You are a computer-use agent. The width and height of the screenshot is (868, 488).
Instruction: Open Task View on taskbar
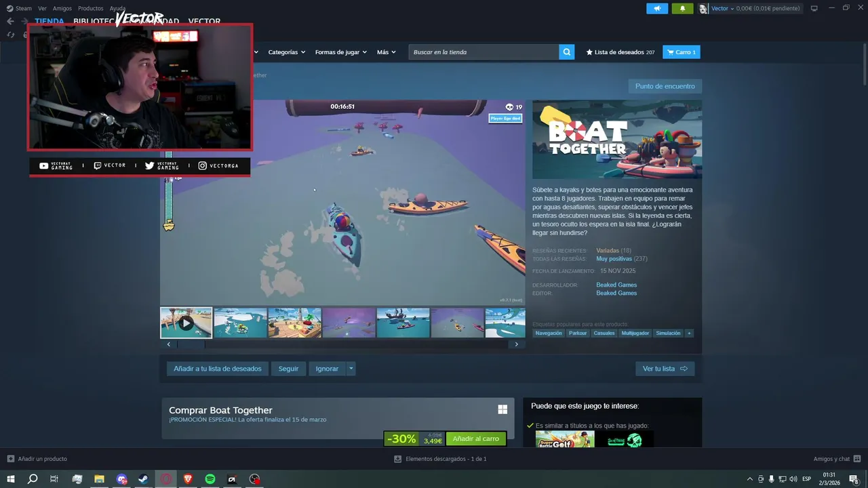[x=54, y=479]
